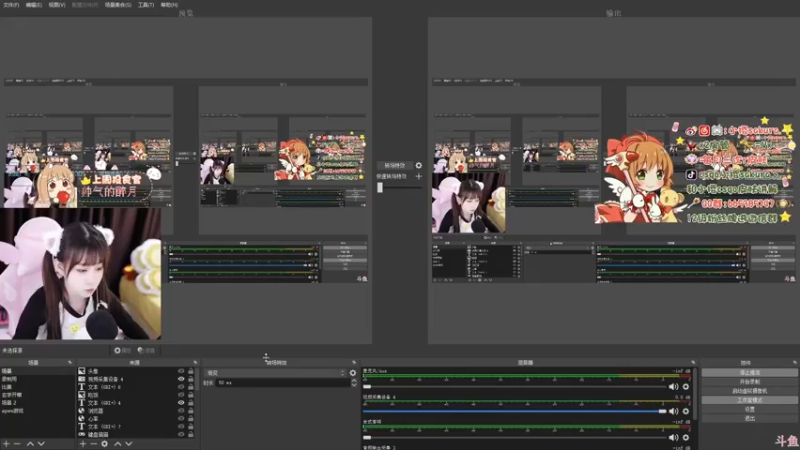The image size is (800, 450).
Task: Undock the scenes 场景 panel with popout icon
Action: point(70,362)
